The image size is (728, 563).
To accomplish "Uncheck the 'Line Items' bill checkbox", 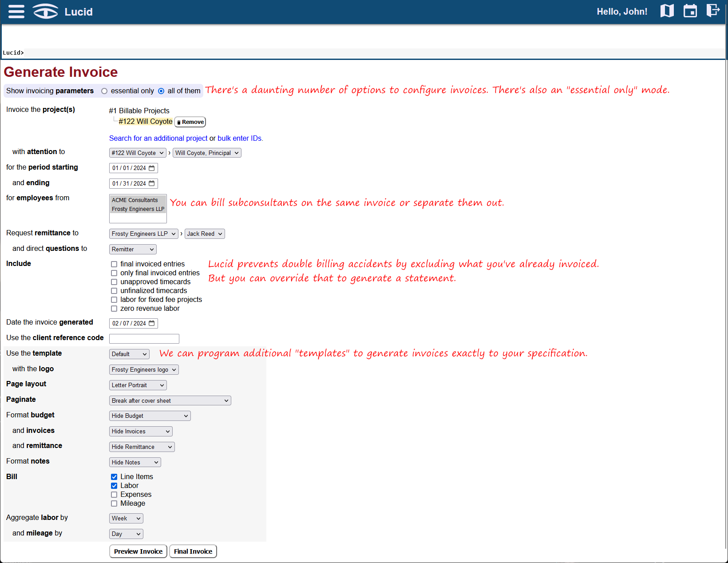I will pos(114,477).
